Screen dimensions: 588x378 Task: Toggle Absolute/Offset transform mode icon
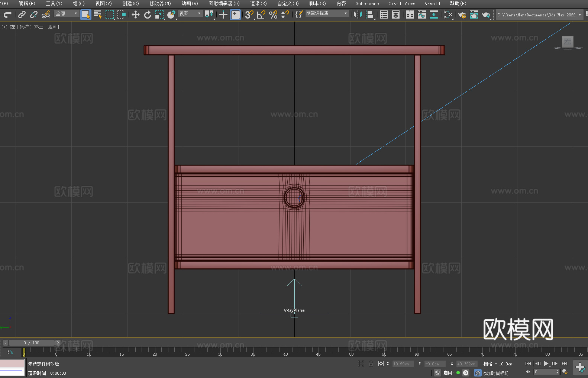pyautogui.click(x=381, y=364)
